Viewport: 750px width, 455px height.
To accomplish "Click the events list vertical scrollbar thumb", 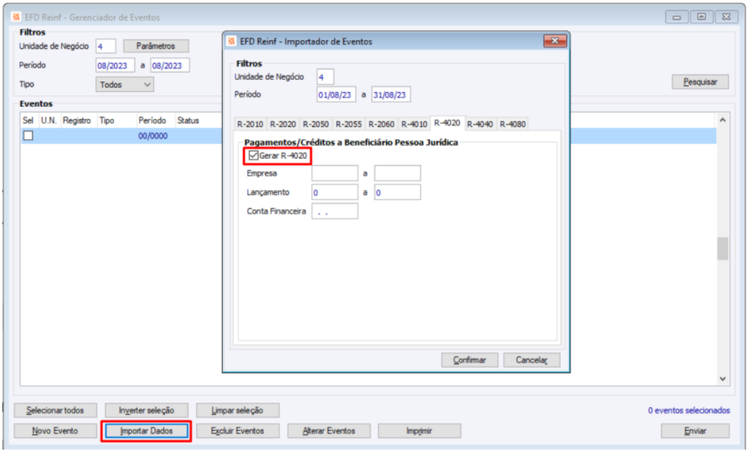I will [723, 249].
